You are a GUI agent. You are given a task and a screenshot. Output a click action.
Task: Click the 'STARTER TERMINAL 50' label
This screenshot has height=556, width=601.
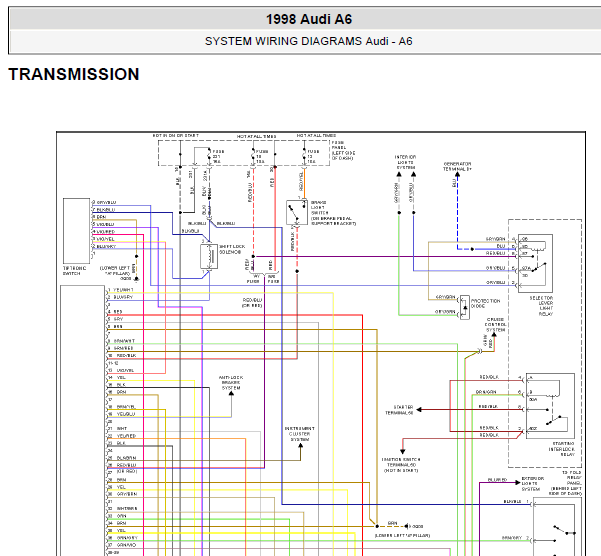coord(399,410)
